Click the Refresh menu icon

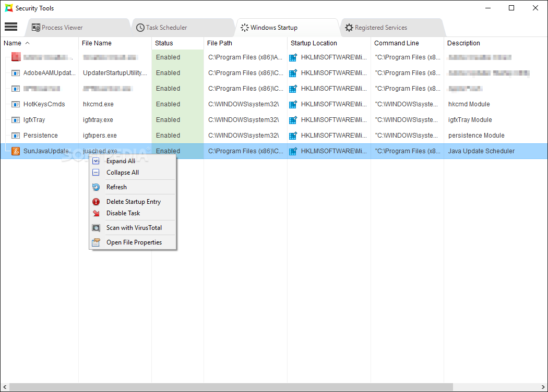click(x=96, y=187)
